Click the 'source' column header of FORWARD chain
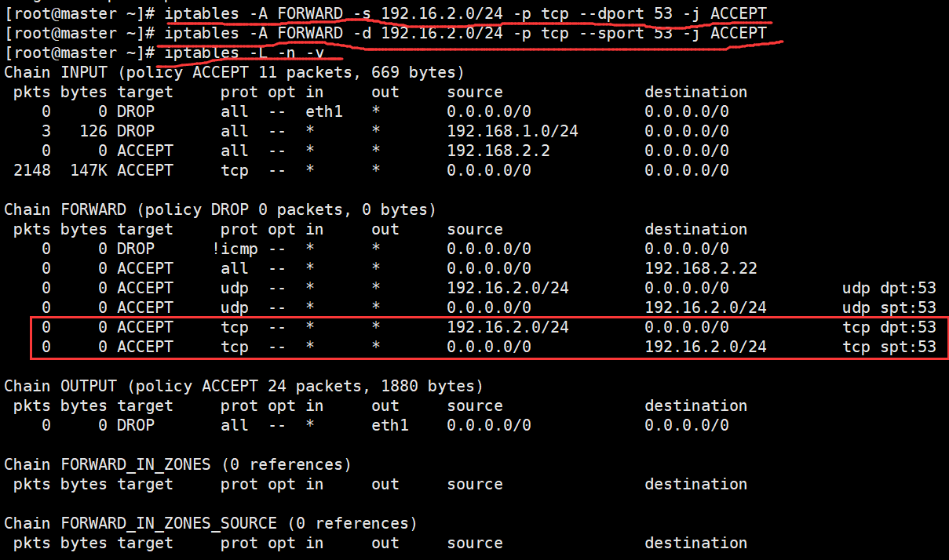Screen dimensions: 949x560 click(475, 229)
